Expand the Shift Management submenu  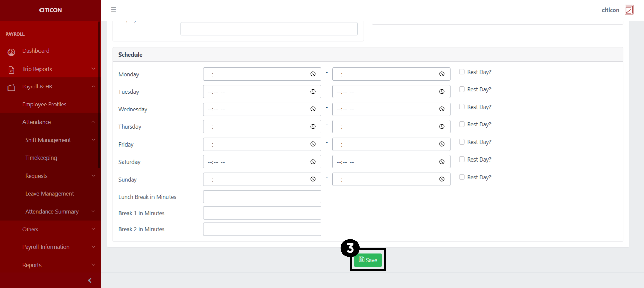93,140
